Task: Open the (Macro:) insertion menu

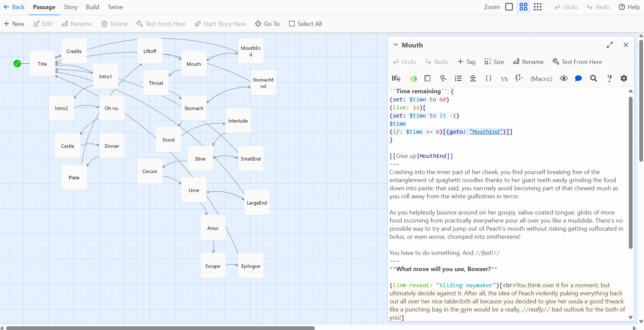Action: coord(541,79)
